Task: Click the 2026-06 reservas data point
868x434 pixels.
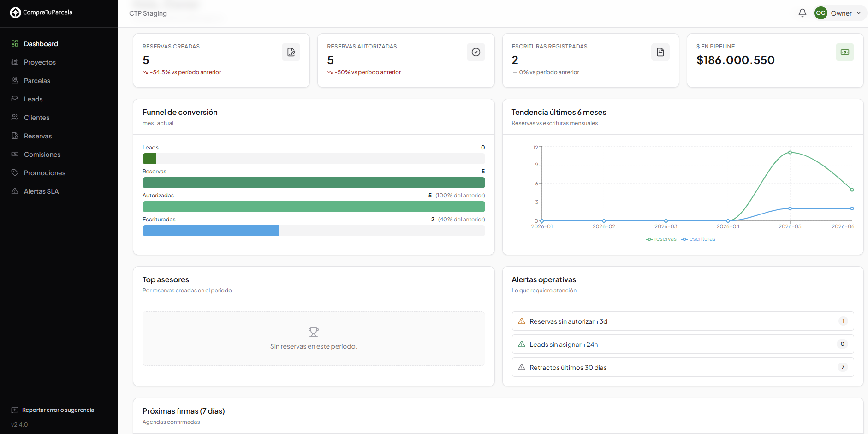Action: point(852,190)
